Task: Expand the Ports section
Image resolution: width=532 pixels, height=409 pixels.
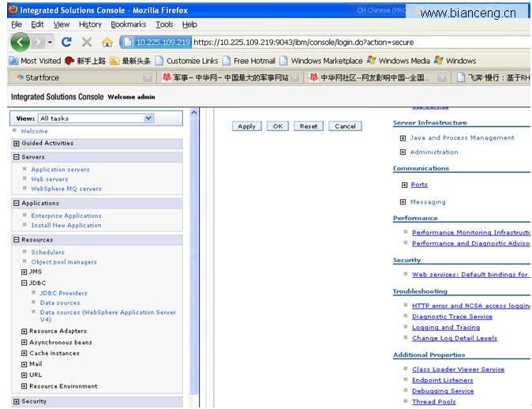Action: coord(404,185)
